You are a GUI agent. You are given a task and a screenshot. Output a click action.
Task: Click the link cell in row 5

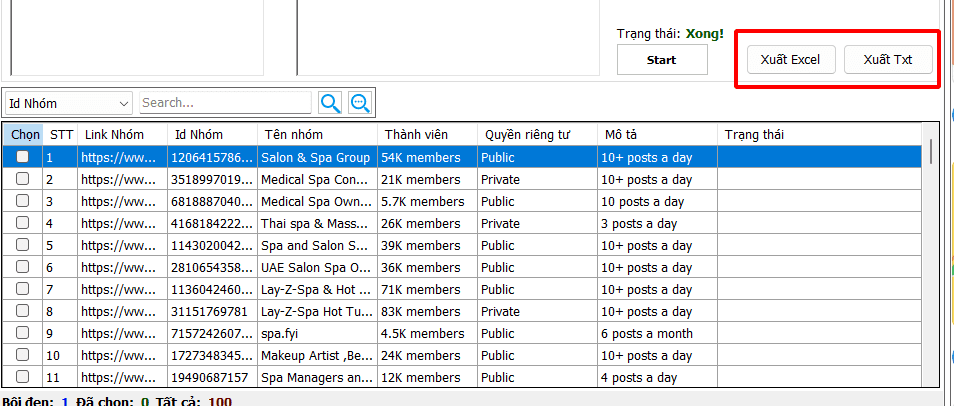point(122,245)
